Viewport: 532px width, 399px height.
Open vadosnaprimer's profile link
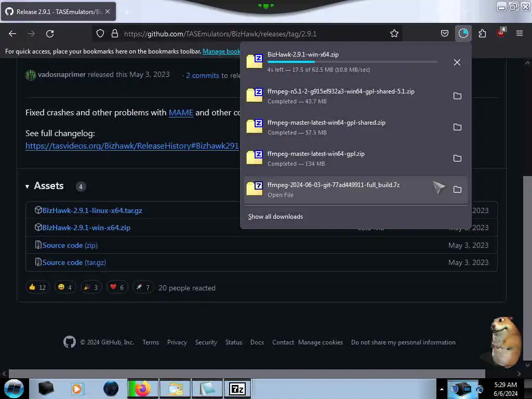click(x=62, y=75)
